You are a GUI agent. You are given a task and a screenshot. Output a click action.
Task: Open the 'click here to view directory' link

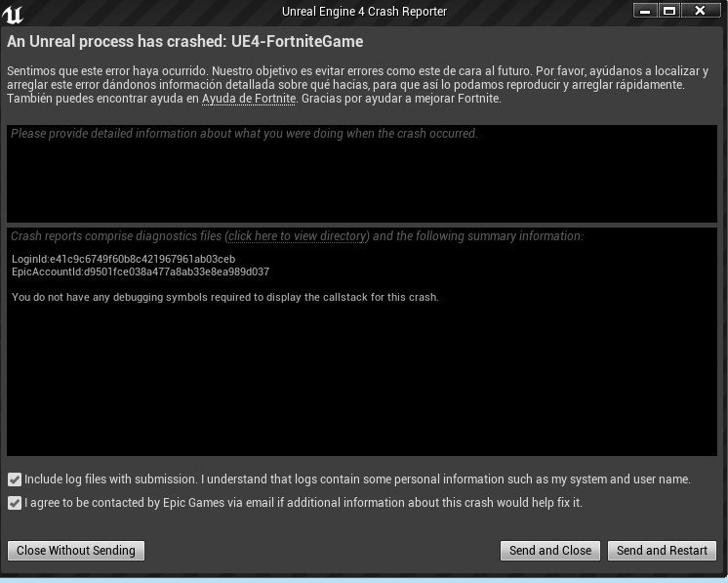coord(297,236)
